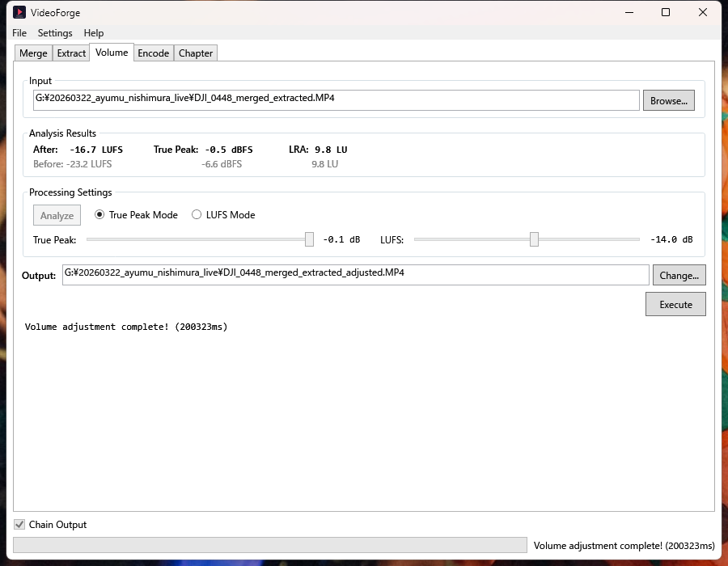Open the Settings menu
The width and height of the screenshot is (728, 566).
pos(55,33)
